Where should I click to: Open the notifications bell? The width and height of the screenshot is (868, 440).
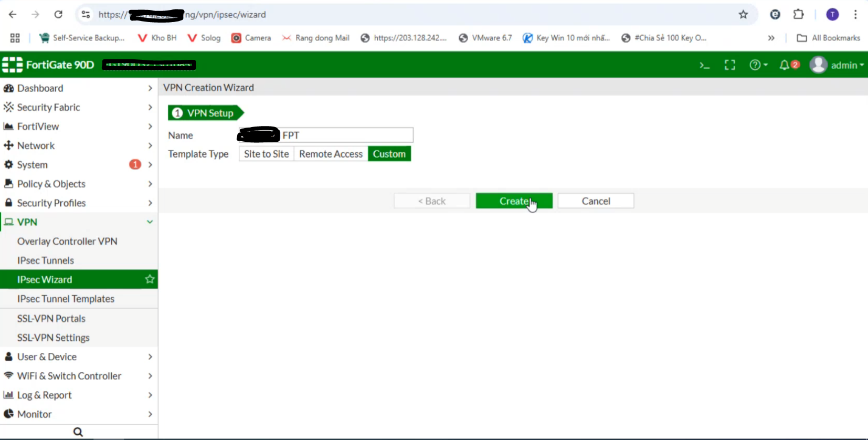[x=785, y=65]
